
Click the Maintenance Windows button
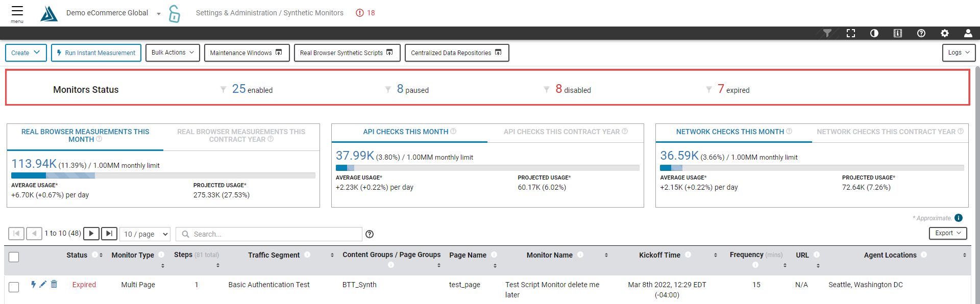click(247, 53)
